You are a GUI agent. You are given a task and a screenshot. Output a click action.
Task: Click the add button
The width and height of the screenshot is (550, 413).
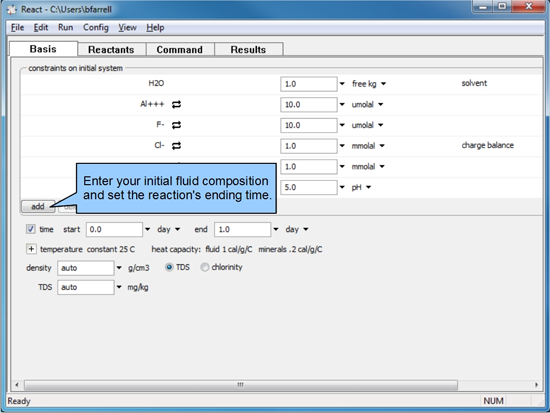click(38, 207)
